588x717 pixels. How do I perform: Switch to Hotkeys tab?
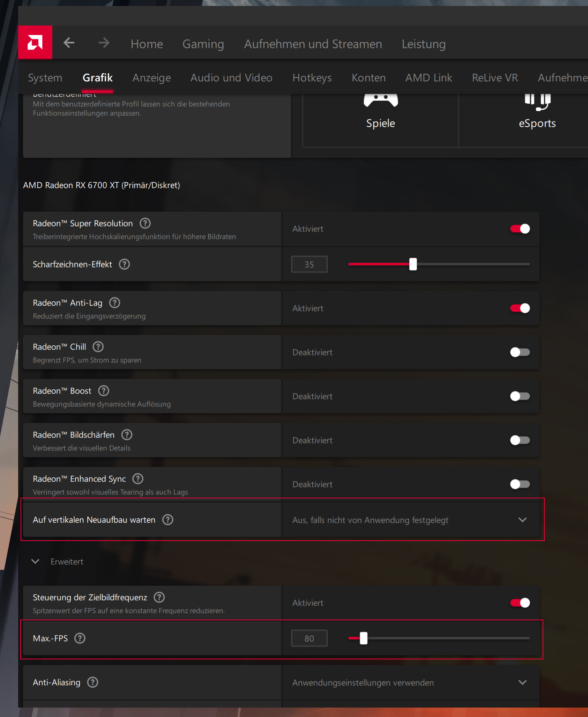click(x=312, y=78)
